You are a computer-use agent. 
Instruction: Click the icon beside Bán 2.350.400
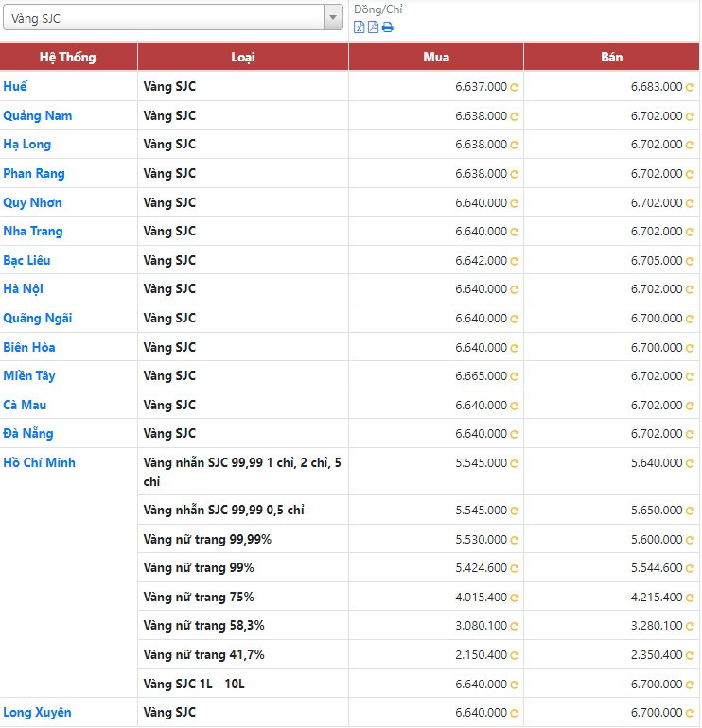pyautogui.click(x=690, y=655)
